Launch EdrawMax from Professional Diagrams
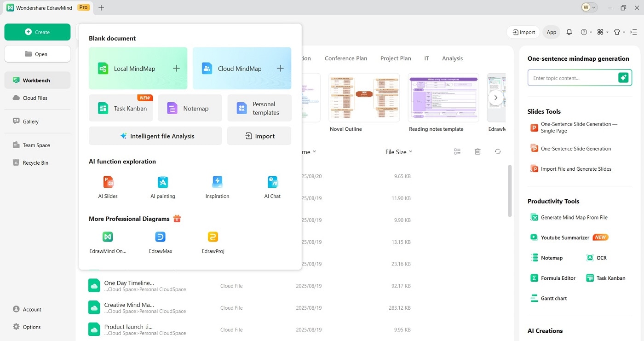644x341 pixels. click(161, 243)
